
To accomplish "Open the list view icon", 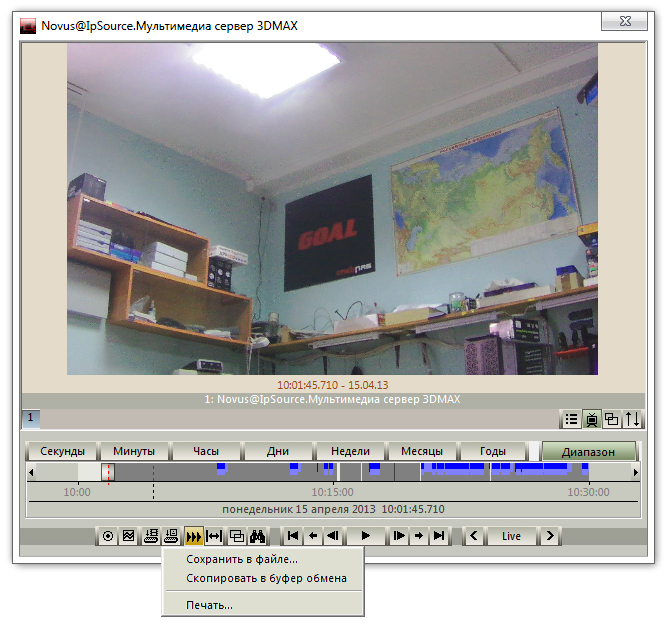I will click(570, 419).
